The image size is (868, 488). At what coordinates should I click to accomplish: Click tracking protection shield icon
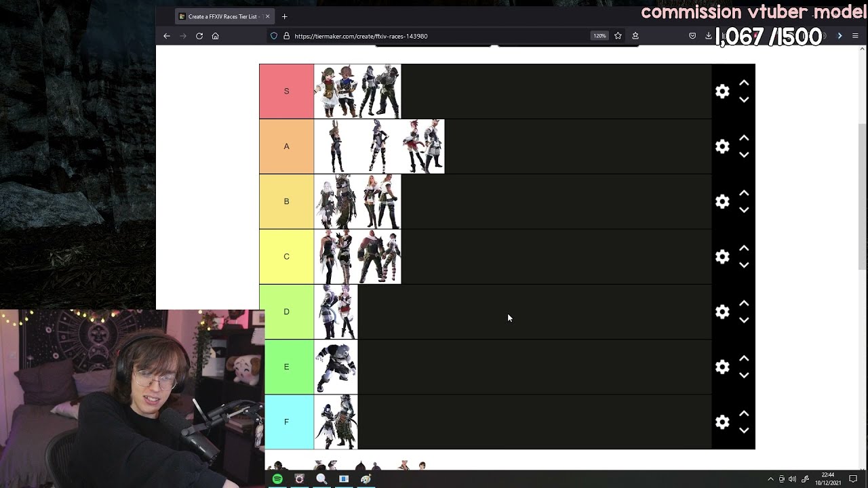274,36
